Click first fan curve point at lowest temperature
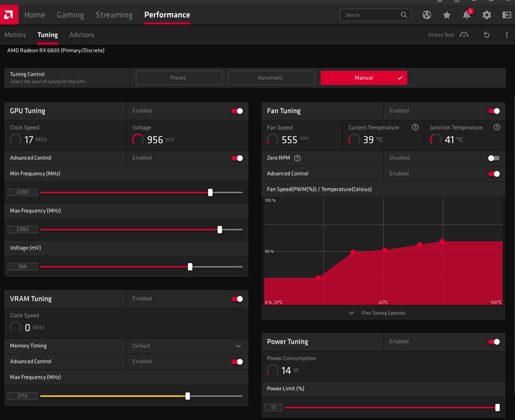 (x=318, y=278)
